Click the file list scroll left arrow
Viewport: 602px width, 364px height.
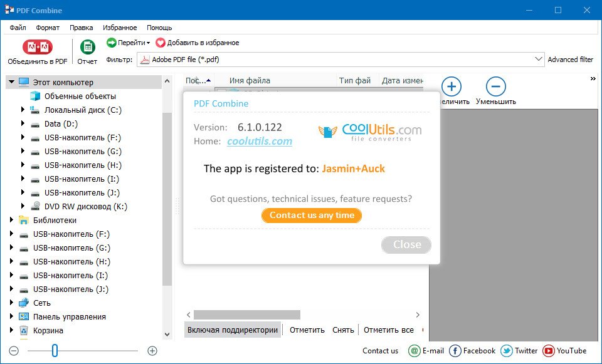point(189,315)
